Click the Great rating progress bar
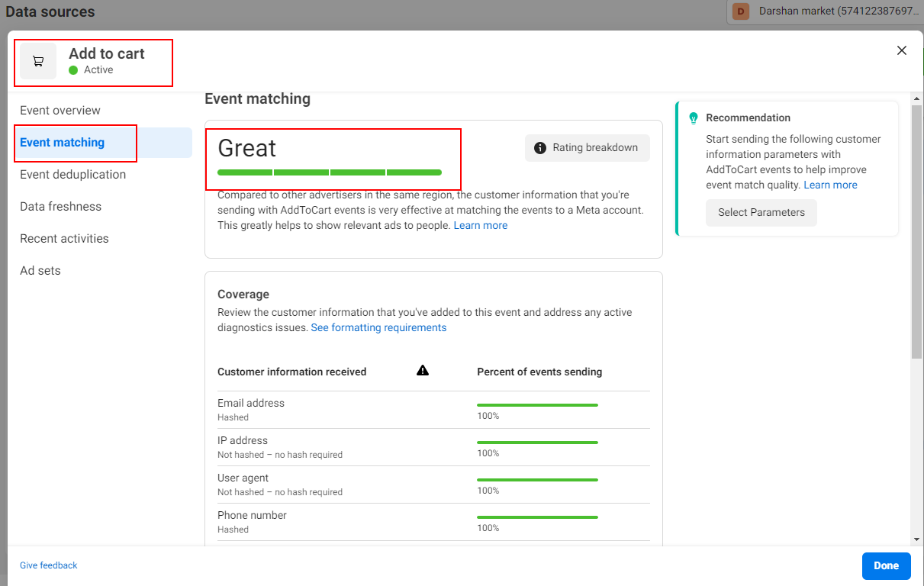Screen dimensions: 924x586 pos(330,172)
